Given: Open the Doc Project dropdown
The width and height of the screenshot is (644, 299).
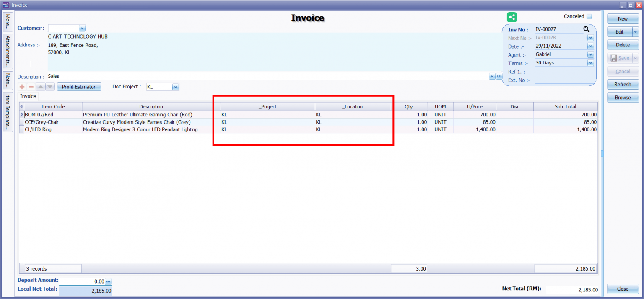Looking at the screenshot, I should pos(176,87).
